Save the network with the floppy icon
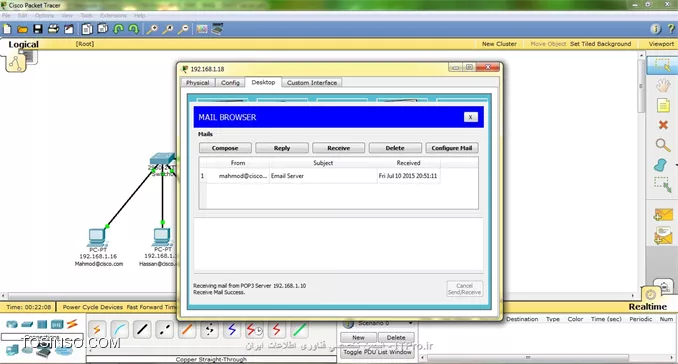 [x=38, y=29]
